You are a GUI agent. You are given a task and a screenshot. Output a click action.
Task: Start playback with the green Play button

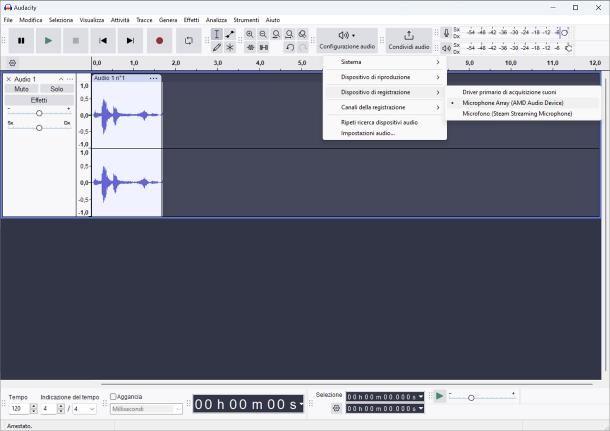tap(48, 40)
